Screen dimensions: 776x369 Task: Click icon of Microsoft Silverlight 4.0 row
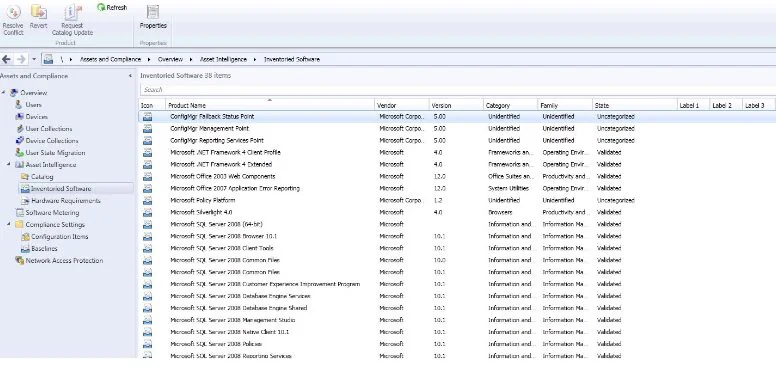[147, 212]
